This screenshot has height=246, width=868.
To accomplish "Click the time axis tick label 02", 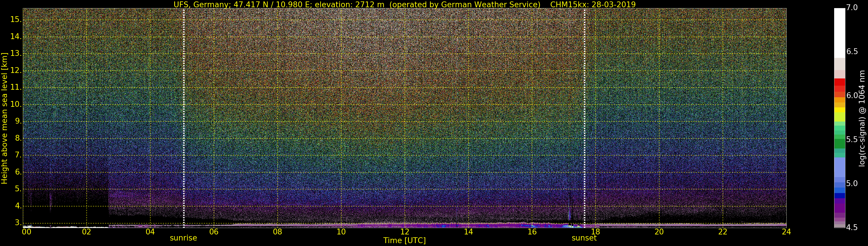I will [x=87, y=232].
